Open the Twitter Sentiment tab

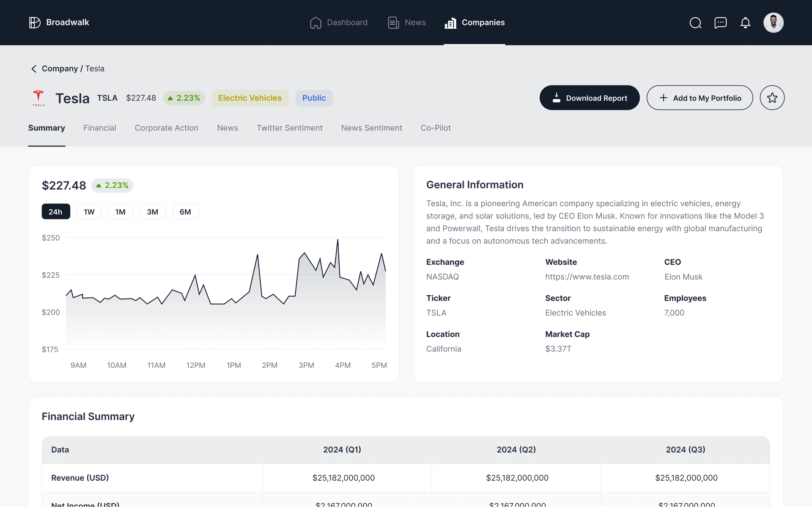tap(290, 128)
